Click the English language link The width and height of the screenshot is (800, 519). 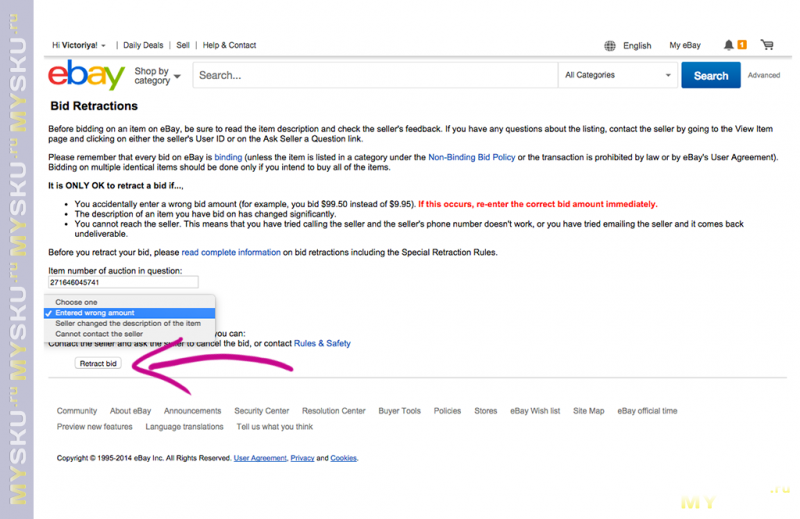click(637, 45)
